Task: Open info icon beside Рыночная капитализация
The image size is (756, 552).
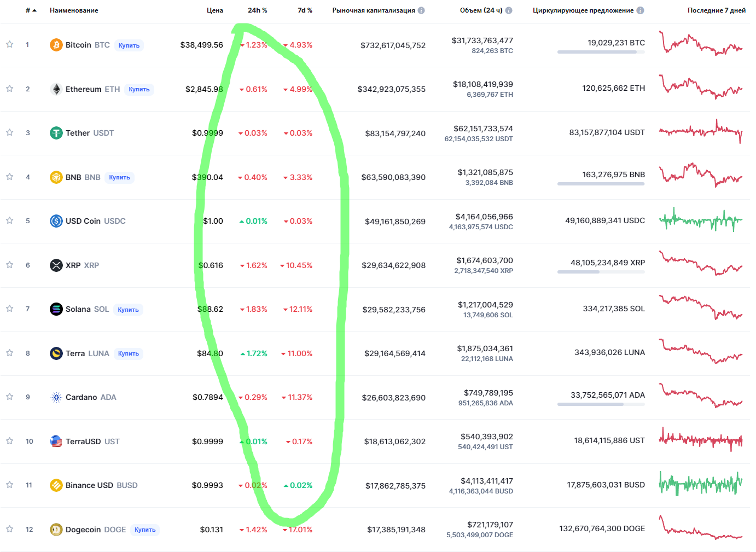Action: [x=421, y=10]
